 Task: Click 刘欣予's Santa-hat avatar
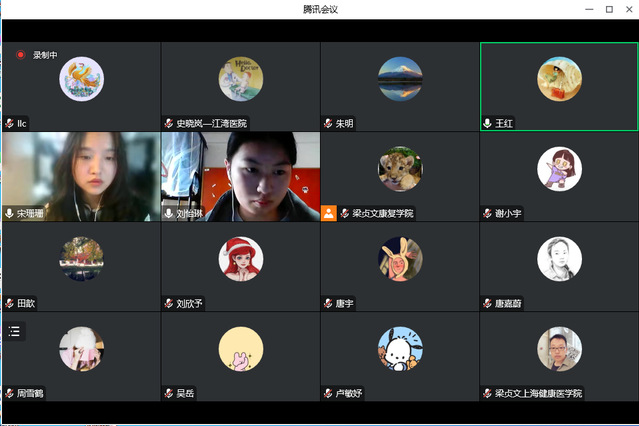pyautogui.click(x=240, y=259)
